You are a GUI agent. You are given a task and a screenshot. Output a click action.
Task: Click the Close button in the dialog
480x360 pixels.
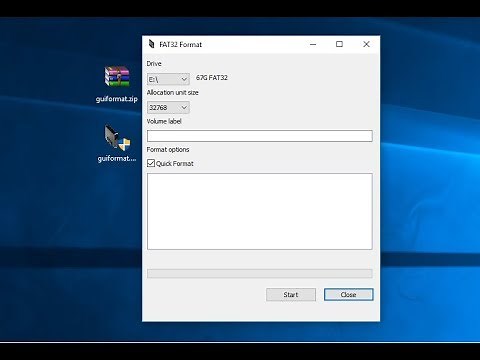pos(349,295)
